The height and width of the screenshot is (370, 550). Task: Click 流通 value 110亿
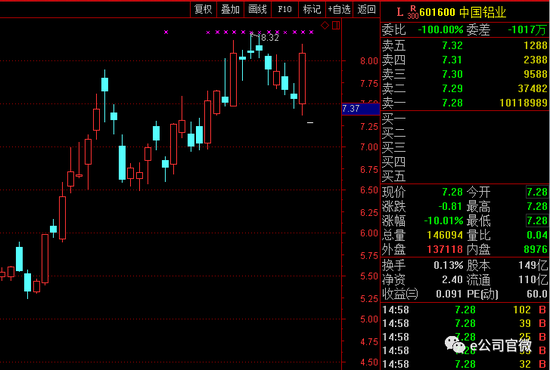[533, 280]
